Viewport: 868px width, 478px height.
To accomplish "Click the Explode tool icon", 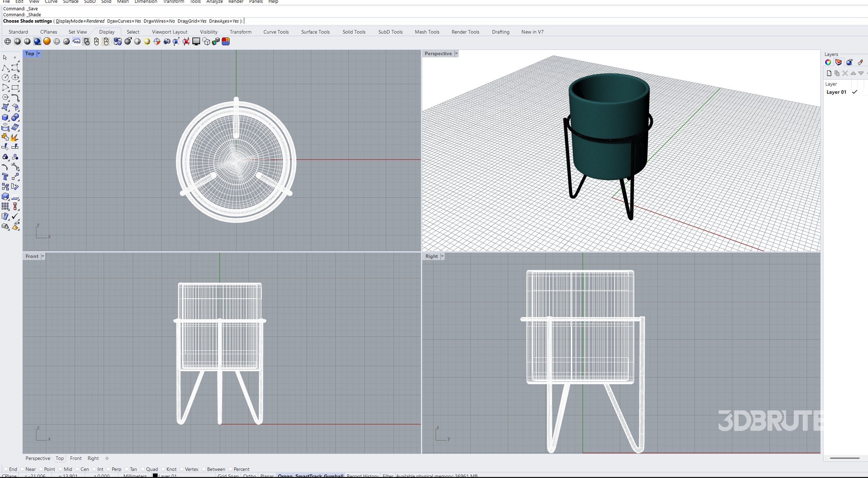I will pos(15,137).
